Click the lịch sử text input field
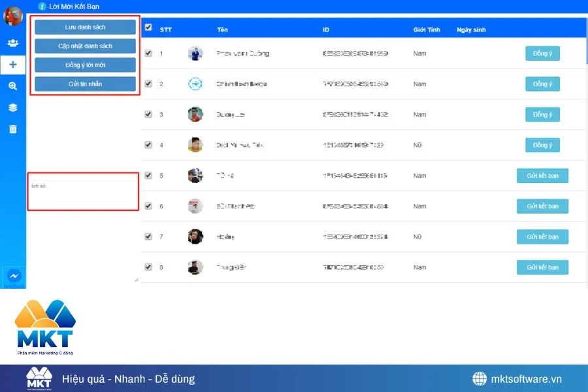This screenshot has width=588, height=392. point(82,191)
